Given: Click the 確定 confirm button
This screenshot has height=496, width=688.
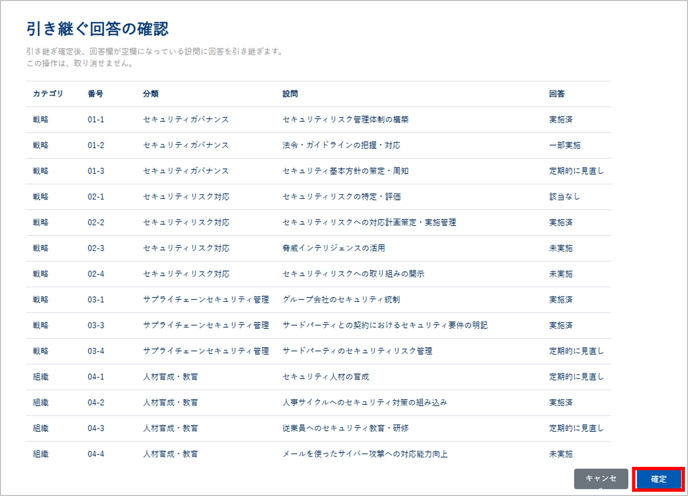Looking at the screenshot, I should (x=658, y=479).
